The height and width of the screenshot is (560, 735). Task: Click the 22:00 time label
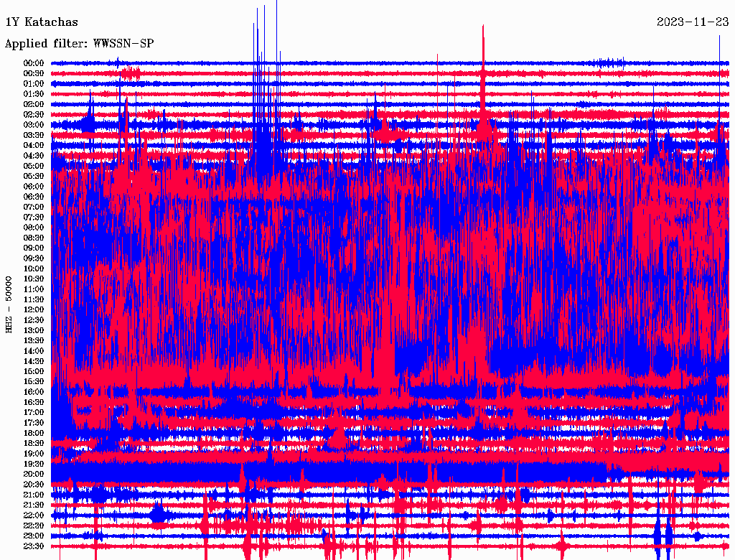[x=34, y=516]
